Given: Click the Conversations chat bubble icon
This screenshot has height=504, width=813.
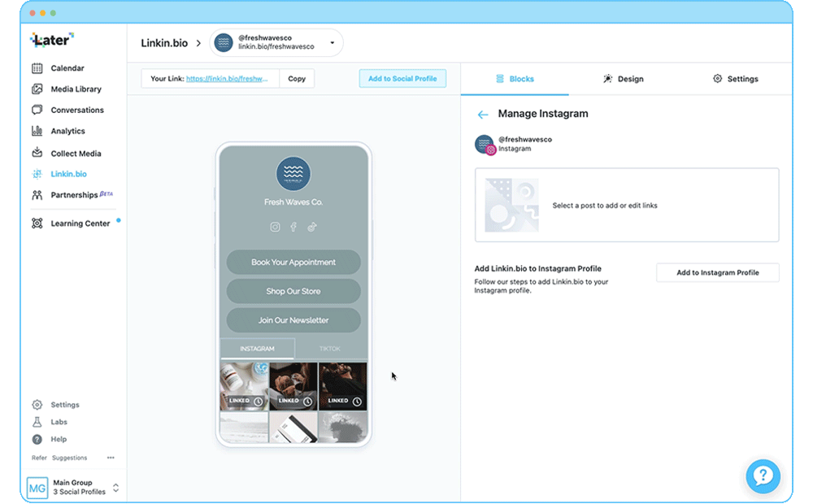Looking at the screenshot, I should pos(37,110).
